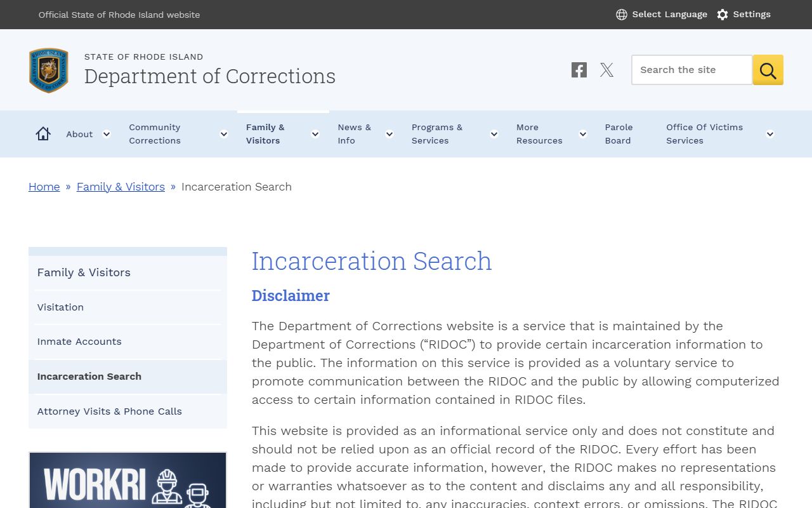Expand the About menu chevron
This screenshot has height=508, width=812.
107,134
